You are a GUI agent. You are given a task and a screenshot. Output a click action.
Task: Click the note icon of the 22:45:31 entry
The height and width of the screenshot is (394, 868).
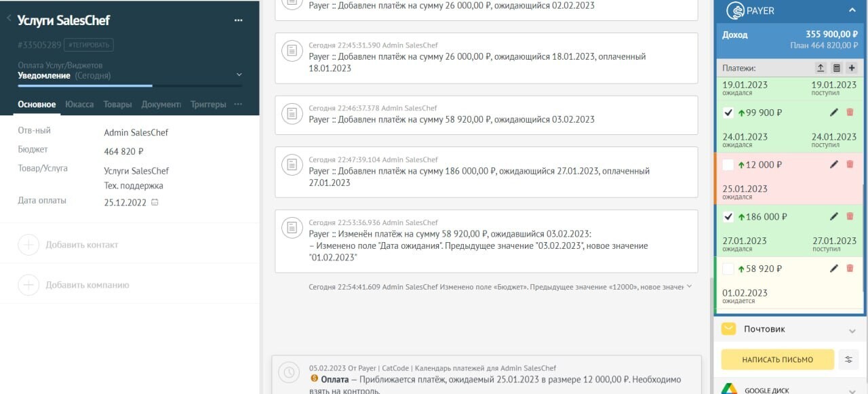click(x=292, y=51)
